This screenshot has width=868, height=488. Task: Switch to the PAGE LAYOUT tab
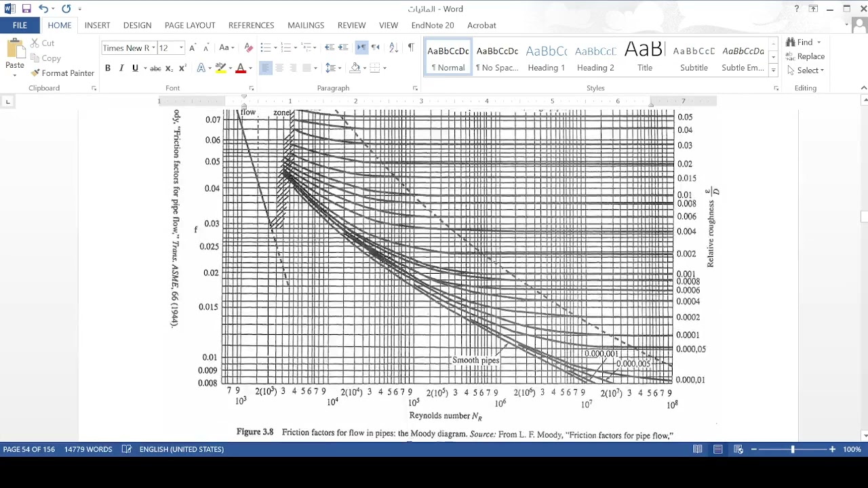point(190,25)
